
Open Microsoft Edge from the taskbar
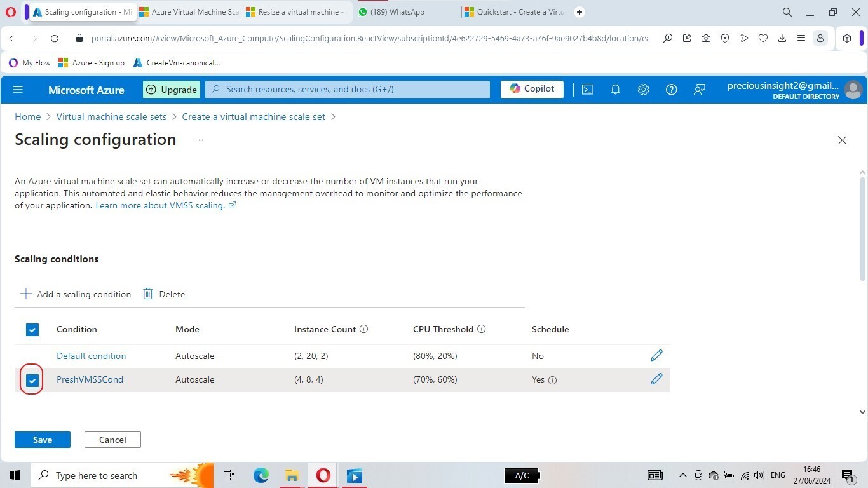coord(261,475)
